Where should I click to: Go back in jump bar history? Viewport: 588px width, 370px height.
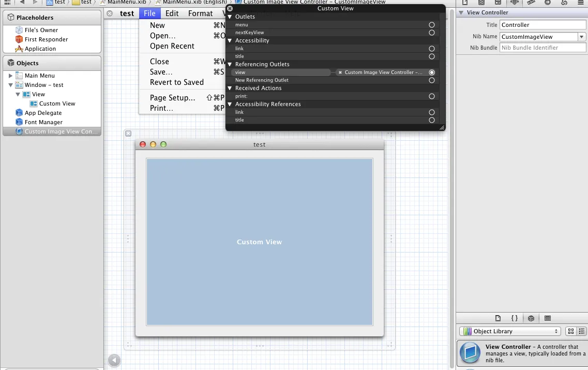22,2
